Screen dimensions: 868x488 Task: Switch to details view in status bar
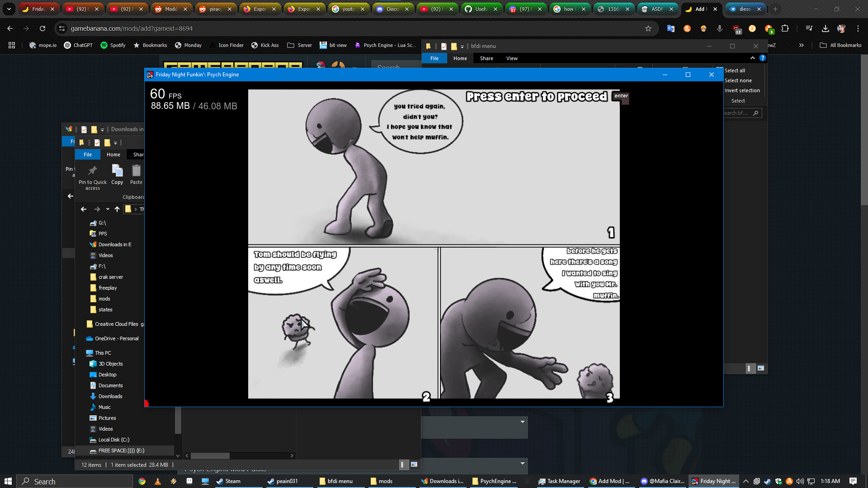point(402,465)
